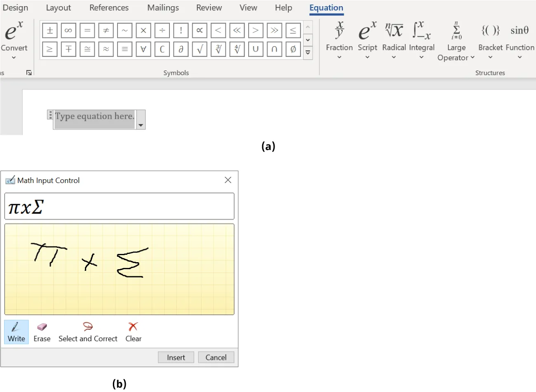Insert the recognized equation
The width and height of the screenshot is (536, 392).
176,357
